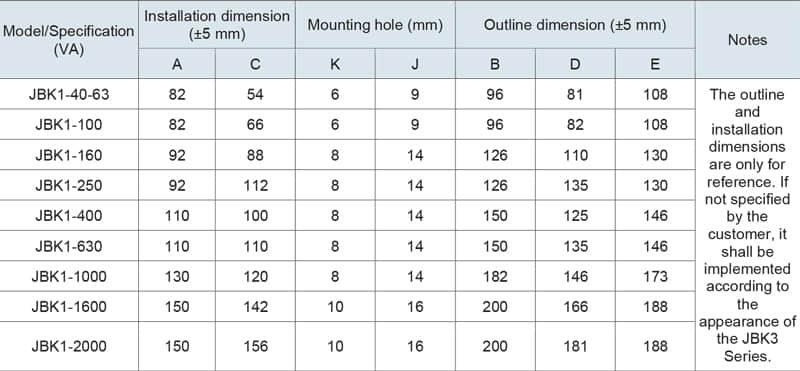This screenshot has width=800, height=371.
Task: Select the JBK1-40-63 model cell
Action: tap(69, 94)
